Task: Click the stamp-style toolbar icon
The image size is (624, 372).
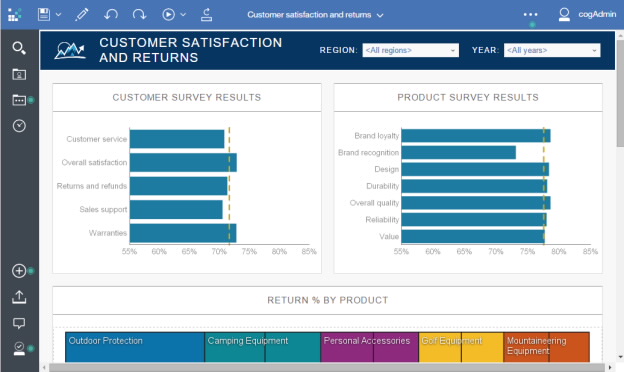Action: 206,15
